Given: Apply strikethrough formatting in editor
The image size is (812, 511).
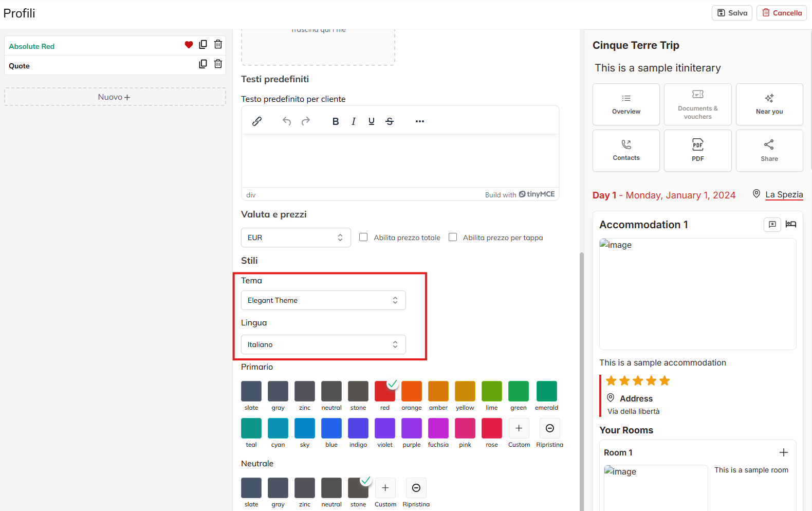Looking at the screenshot, I should [390, 121].
